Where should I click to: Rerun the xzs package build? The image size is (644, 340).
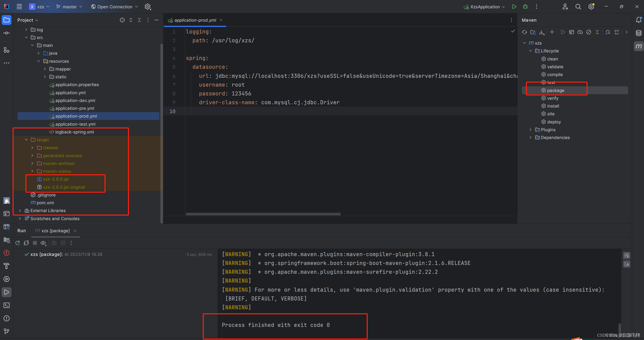[18, 243]
